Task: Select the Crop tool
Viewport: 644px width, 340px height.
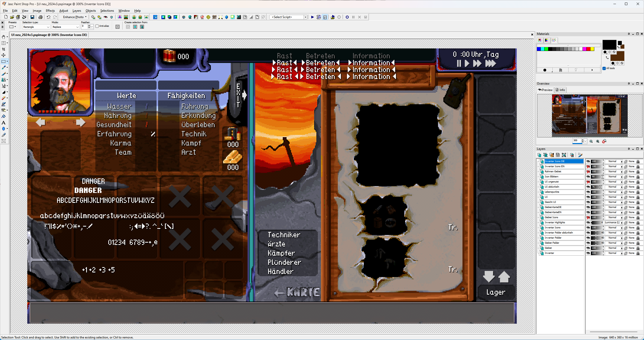Action: [4, 49]
